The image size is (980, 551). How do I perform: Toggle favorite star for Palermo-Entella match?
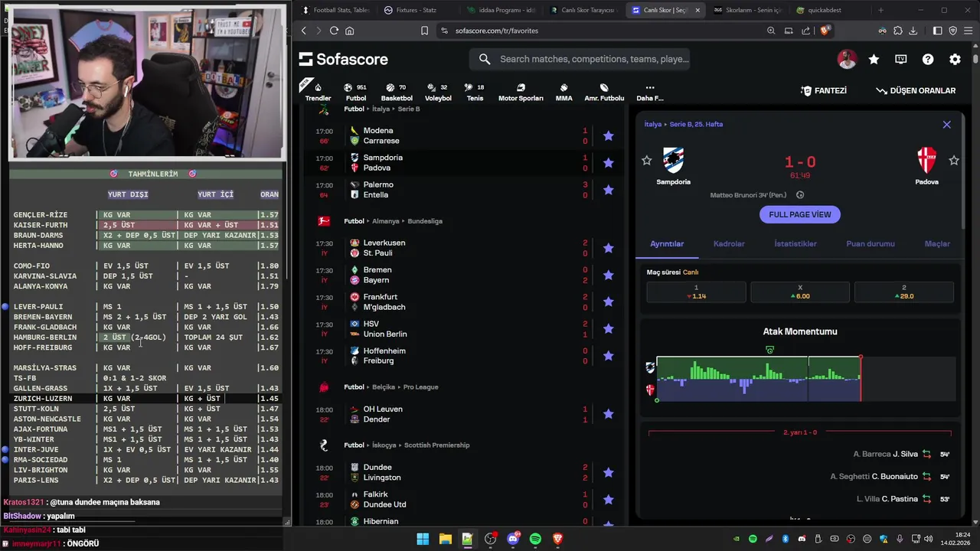click(608, 190)
